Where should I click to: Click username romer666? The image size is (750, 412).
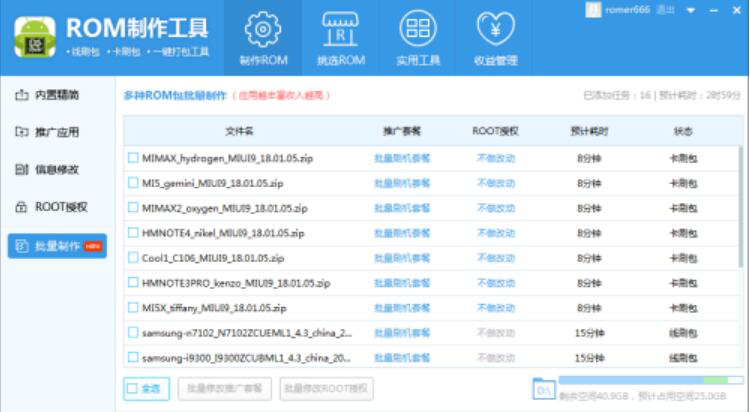pyautogui.click(x=628, y=10)
